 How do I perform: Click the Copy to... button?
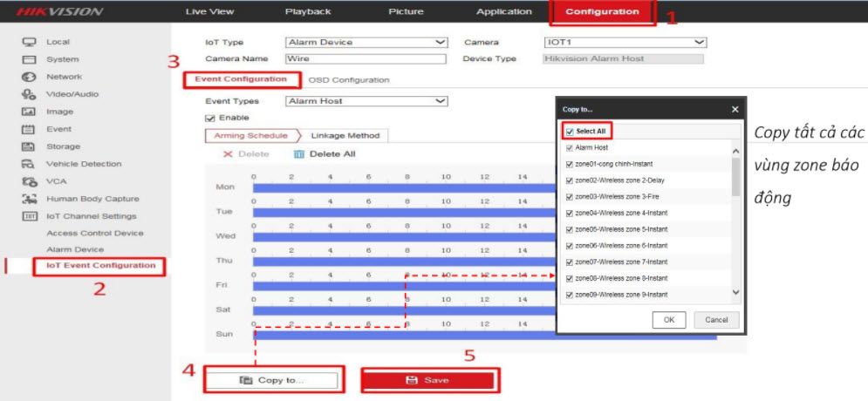click(x=271, y=381)
